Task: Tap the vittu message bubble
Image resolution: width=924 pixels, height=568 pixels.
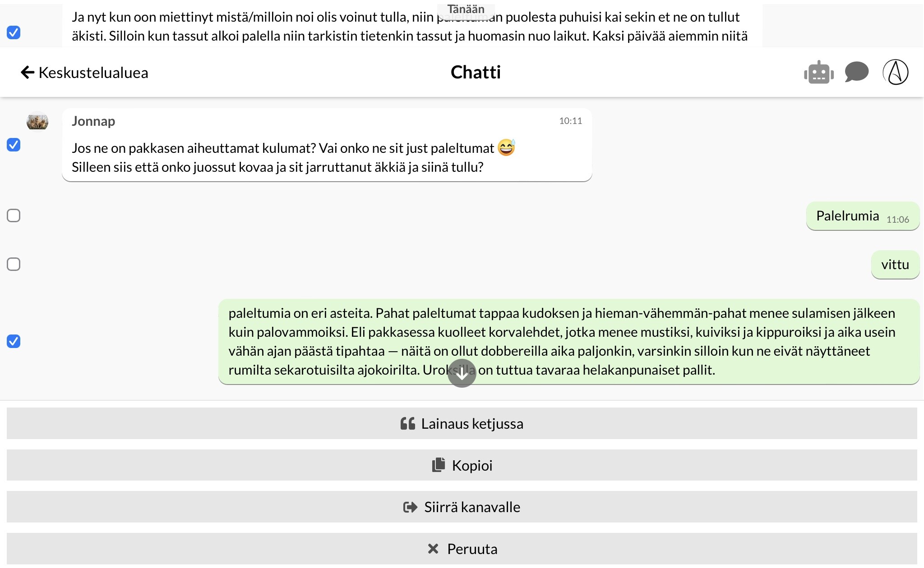Action: (x=895, y=265)
